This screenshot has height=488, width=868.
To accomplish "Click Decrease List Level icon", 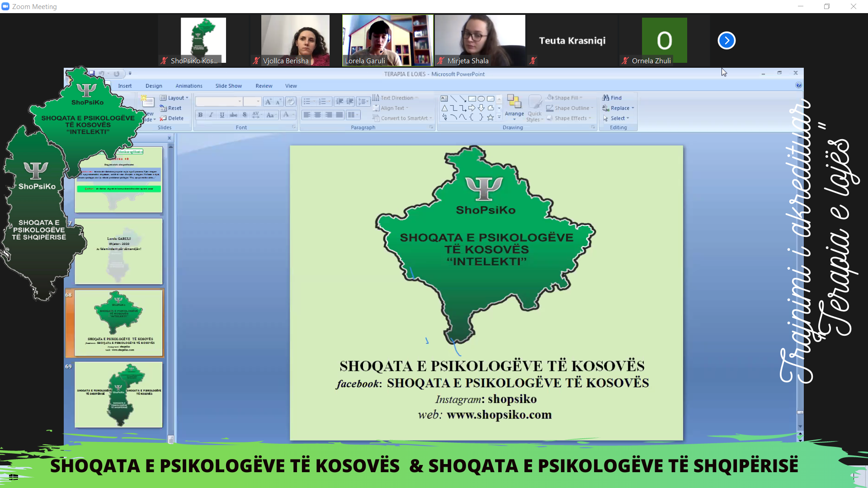I will tap(340, 102).
